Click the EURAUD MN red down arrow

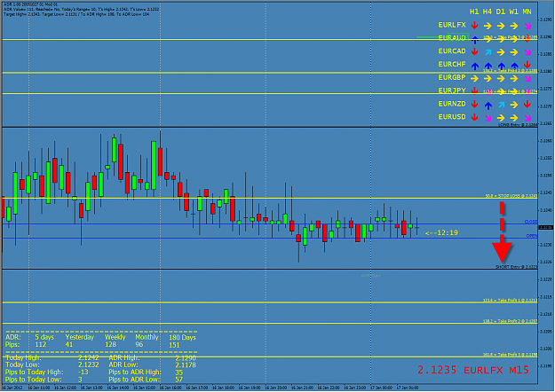click(x=527, y=38)
